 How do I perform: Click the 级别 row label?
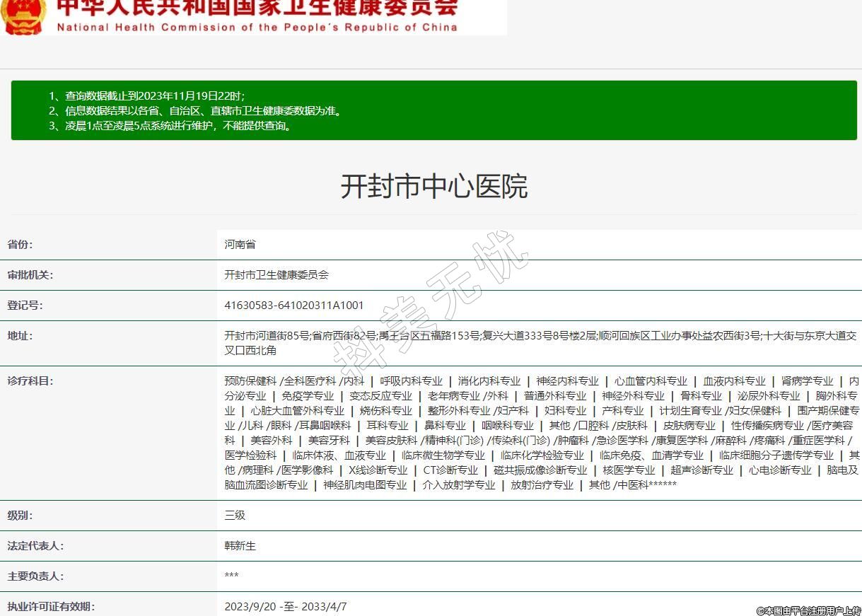pyautogui.click(x=20, y=516)
